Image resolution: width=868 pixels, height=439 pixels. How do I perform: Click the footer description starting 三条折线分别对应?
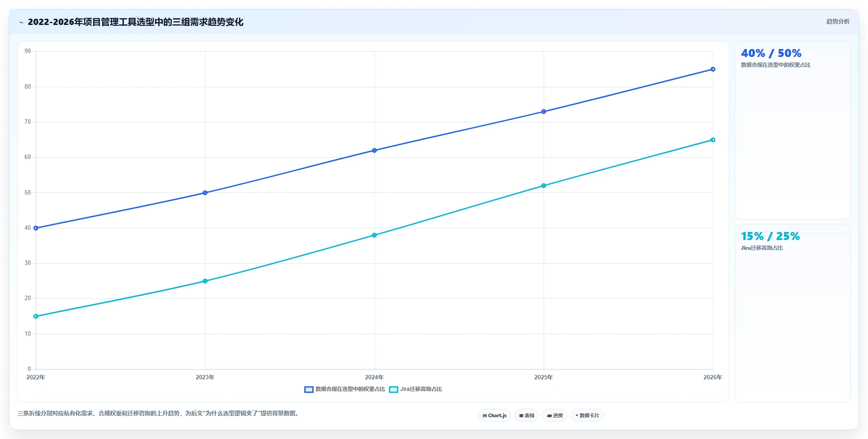point(158,413)
